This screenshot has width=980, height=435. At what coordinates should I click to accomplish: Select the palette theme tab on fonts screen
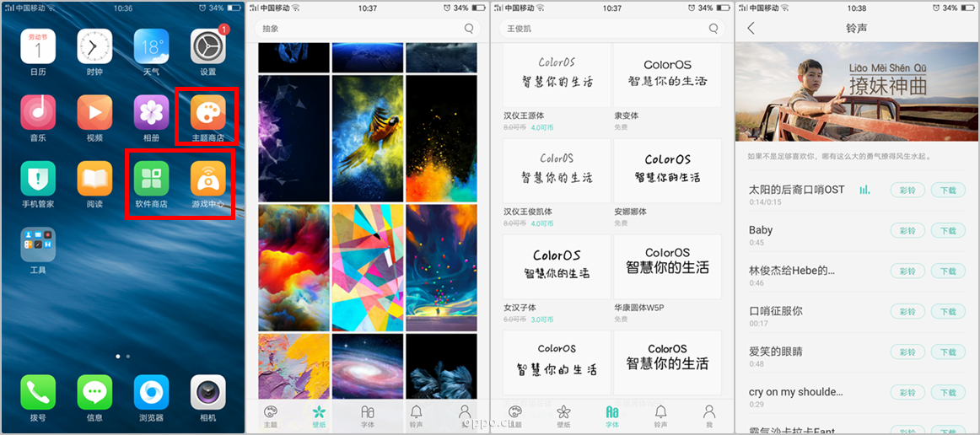[x=515, y=416]
